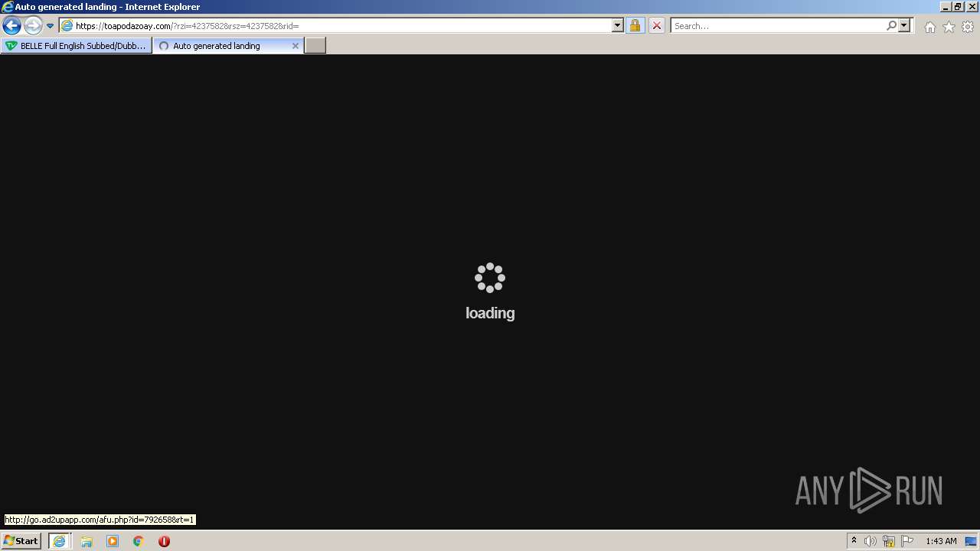
Task: Click the security lock icon
Action: pyautogui.click(x=635, y=25)
